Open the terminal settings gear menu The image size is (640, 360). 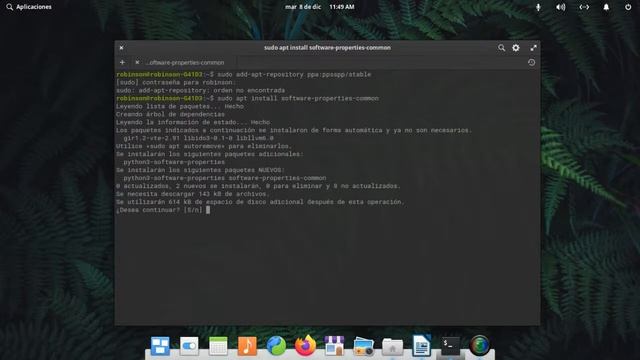tap(516, 48)
